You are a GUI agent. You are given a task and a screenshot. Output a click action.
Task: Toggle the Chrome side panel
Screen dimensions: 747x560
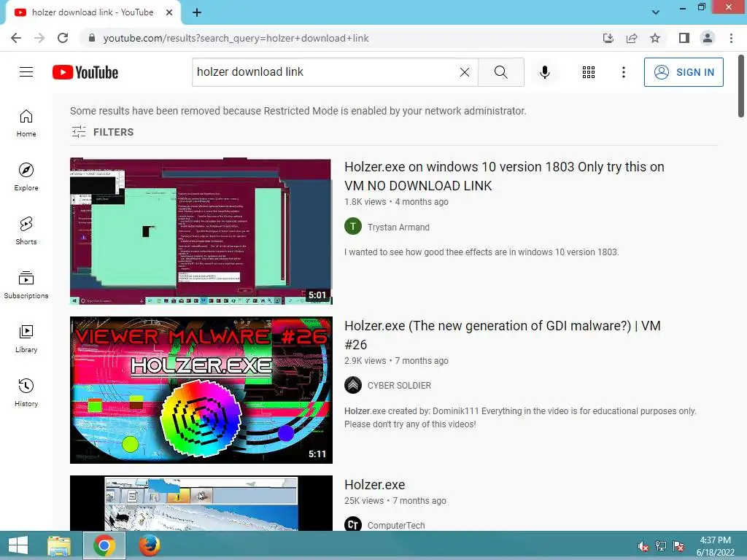tap(684, 38)
